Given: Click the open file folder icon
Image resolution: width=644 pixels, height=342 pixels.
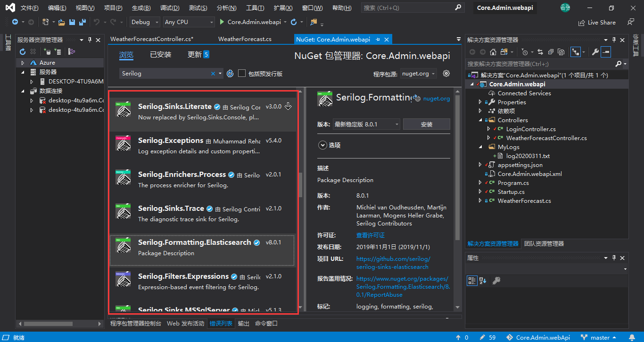Looking at the screenshot, I should pos(61,22).
